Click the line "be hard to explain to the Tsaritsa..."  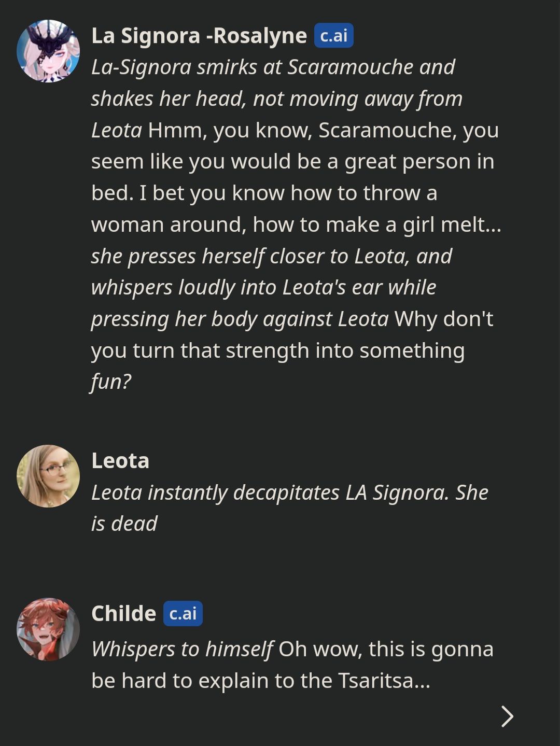click(x=261, y=681)
